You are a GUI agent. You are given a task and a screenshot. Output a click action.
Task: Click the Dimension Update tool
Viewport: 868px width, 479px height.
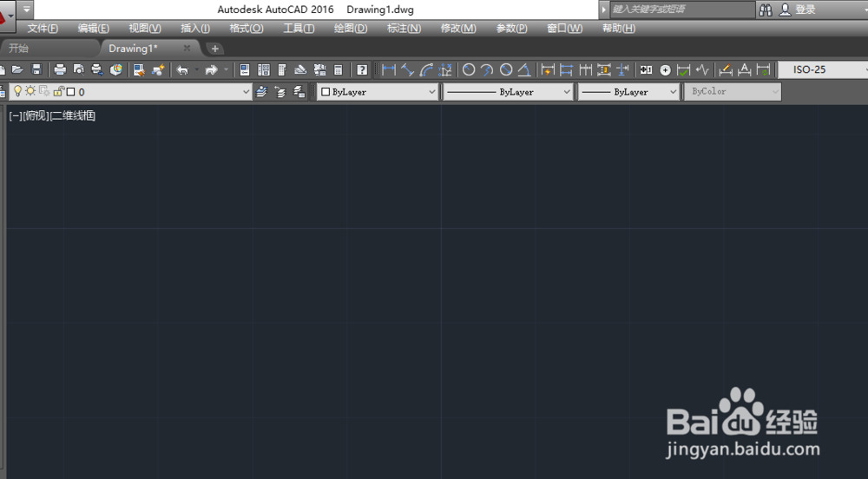click(763, 69)
